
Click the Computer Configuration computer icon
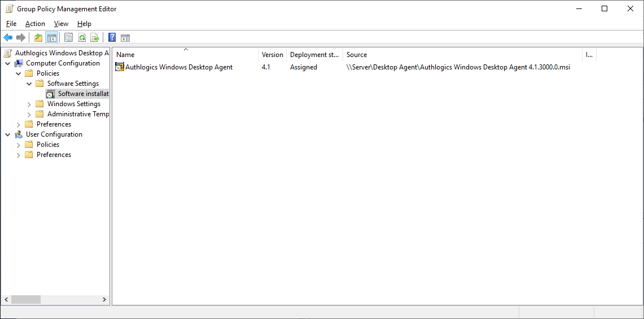click(x=19, y=63)
